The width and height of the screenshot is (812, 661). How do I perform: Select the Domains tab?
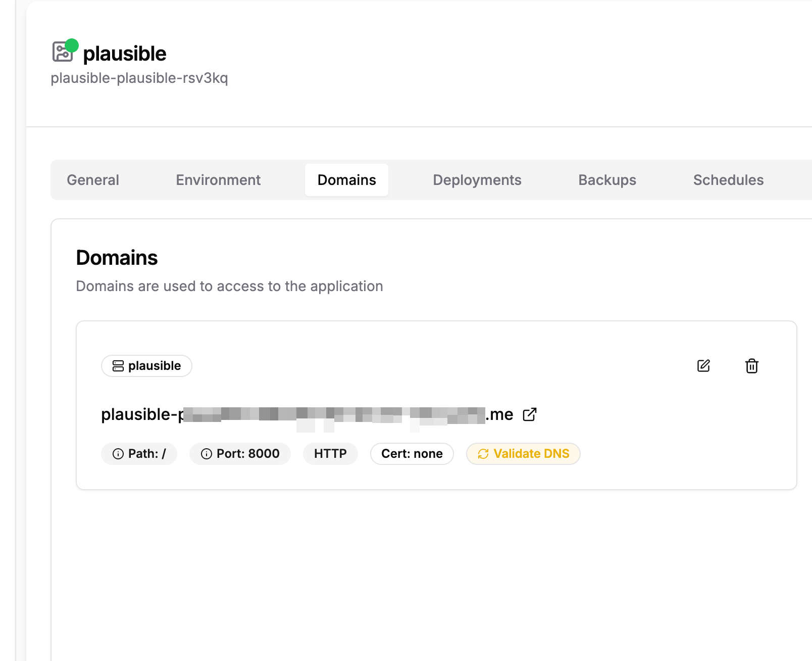[x=347, y=180]
